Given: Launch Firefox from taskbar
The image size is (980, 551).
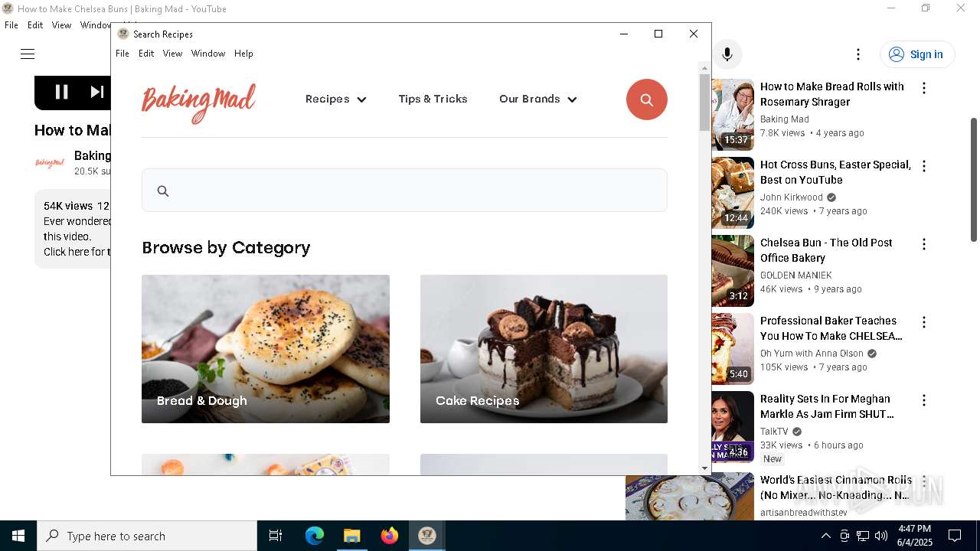Looking at the screenshot, I should point(390,536).
